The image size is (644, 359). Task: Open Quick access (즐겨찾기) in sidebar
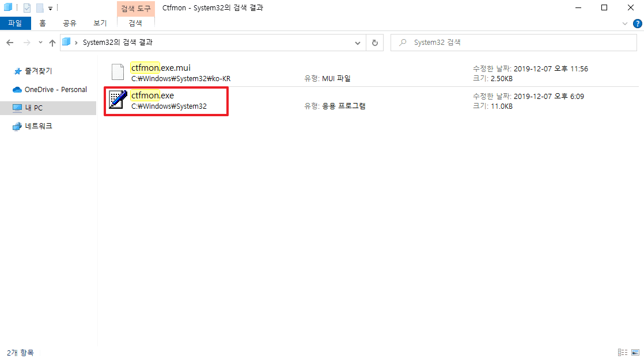[38, 71]
